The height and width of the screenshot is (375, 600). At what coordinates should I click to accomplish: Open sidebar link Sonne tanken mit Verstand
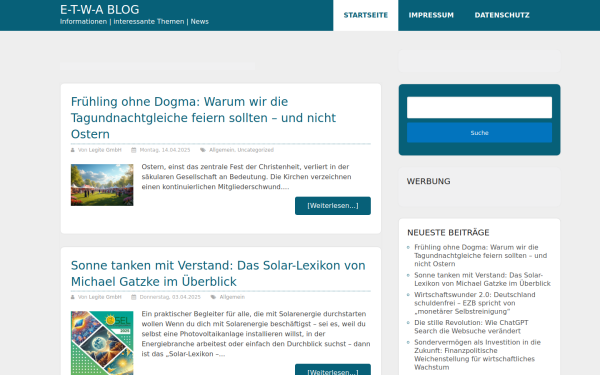pyautogui.click(x=482, y=279)
